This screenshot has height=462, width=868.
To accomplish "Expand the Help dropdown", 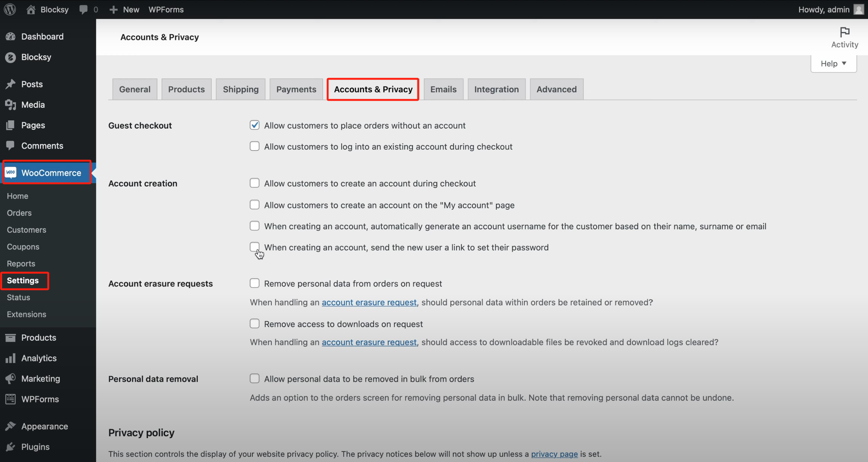I will pos(833,63).
